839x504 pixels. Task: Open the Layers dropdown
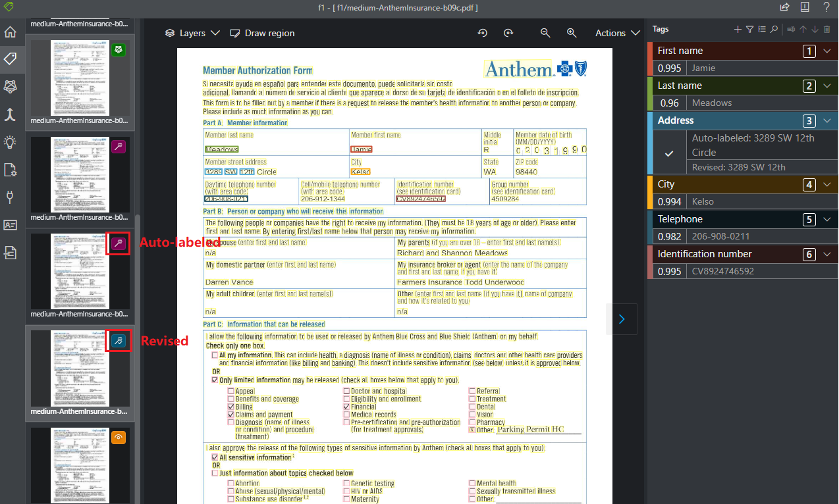194,33
